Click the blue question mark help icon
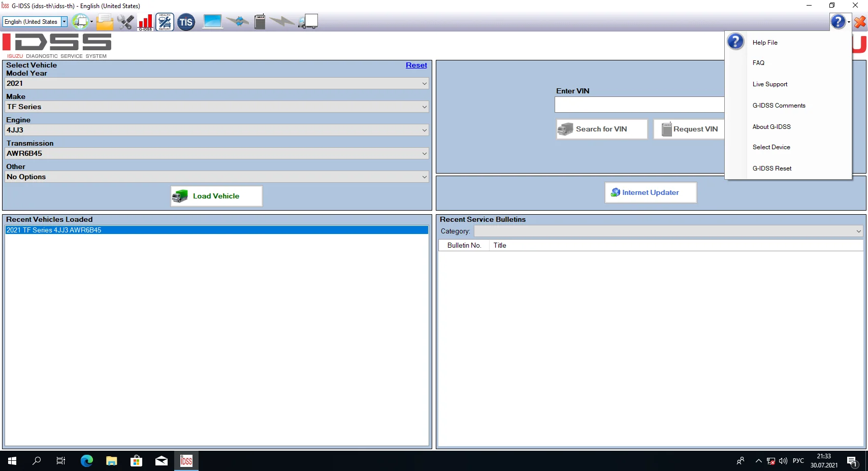This screenshot has height=471, width=868. (x=838, y=22)
